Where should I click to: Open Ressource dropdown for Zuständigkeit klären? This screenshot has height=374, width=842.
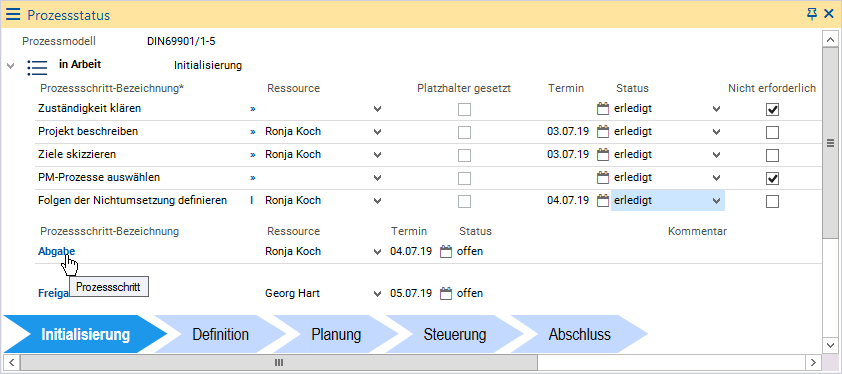[378, 109]
